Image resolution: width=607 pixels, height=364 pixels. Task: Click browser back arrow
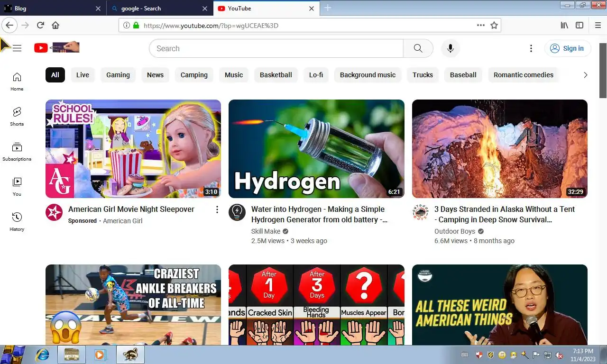point(9,25)
